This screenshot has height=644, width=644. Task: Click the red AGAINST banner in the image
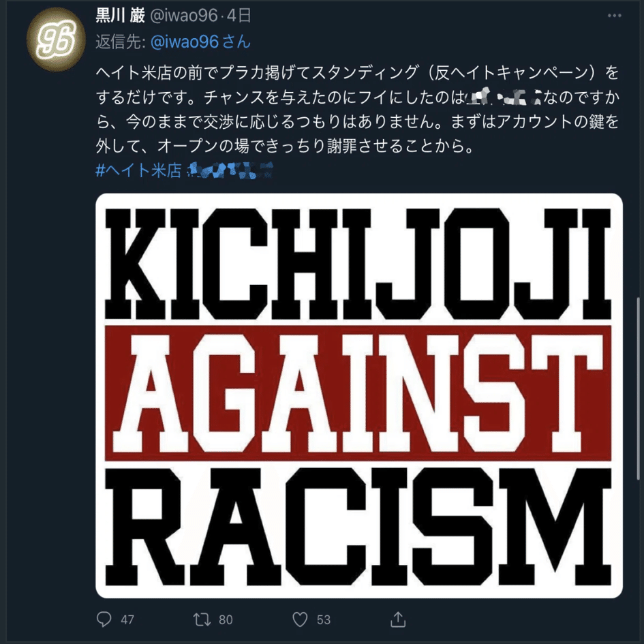[x=358, y=393]
